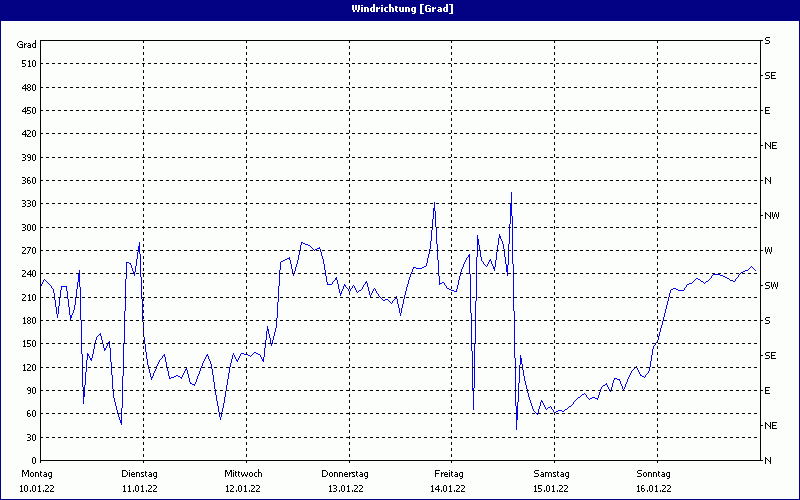The image size is (800, 500).
Task: Click the NW compass label on right
Action: (771, 215)
